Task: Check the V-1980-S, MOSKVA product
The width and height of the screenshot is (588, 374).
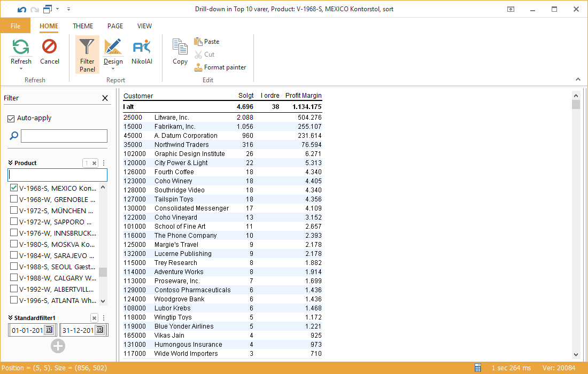Action: (x=14, y=244)
